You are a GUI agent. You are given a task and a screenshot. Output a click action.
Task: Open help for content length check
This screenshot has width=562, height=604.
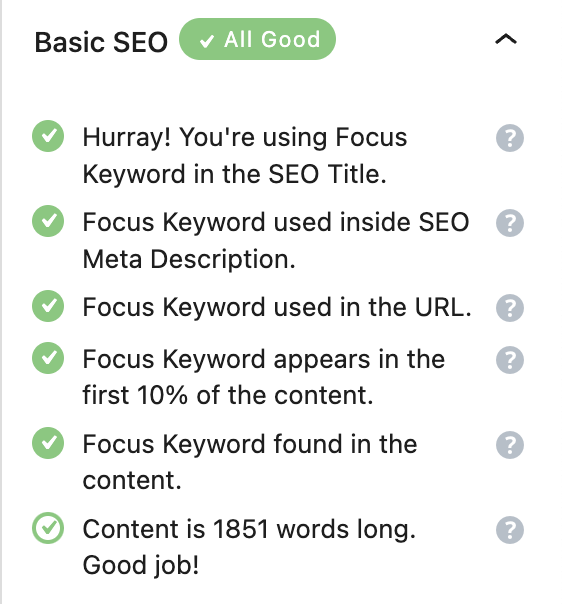click(510, 530)
